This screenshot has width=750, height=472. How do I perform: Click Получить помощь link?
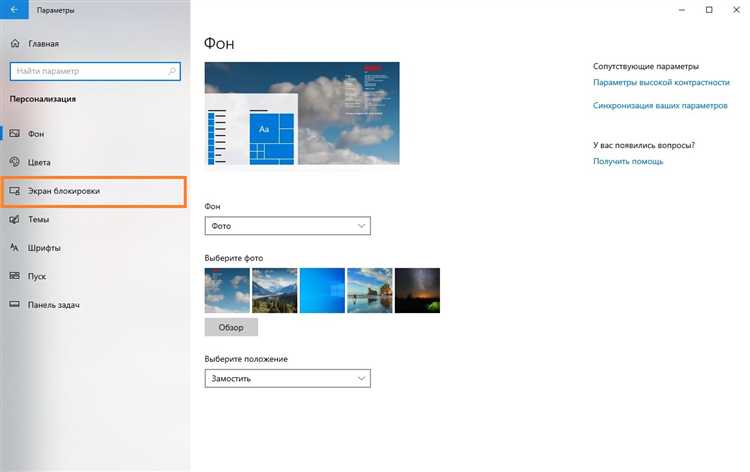[x=628, y=161]
